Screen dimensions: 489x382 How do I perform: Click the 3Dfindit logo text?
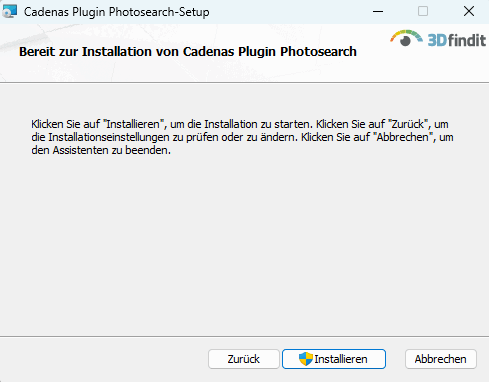[457, 41]
